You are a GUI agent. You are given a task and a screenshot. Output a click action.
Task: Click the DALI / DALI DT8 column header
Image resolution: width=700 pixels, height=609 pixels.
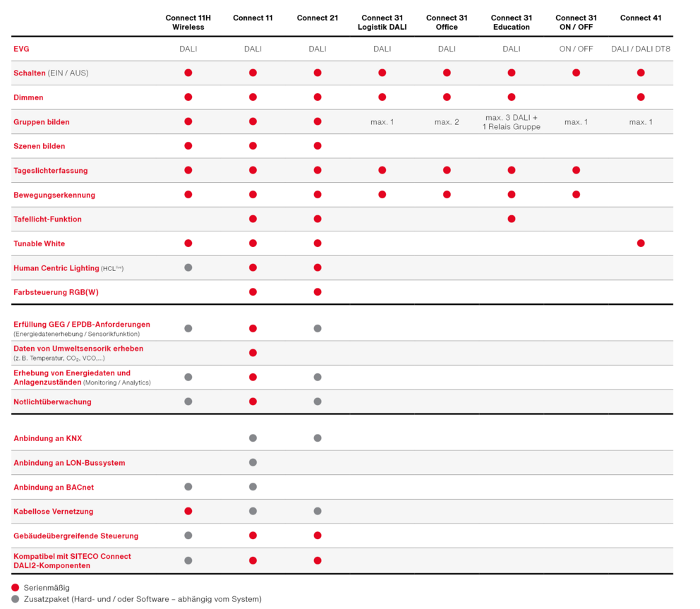tap(641, 49)
